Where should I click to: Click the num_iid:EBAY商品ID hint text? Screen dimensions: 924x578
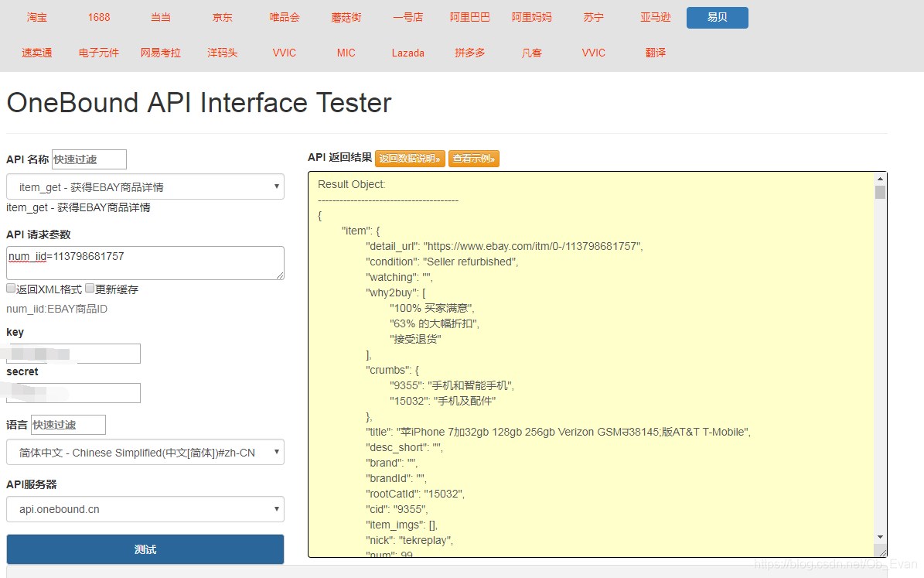pos(56,309)
